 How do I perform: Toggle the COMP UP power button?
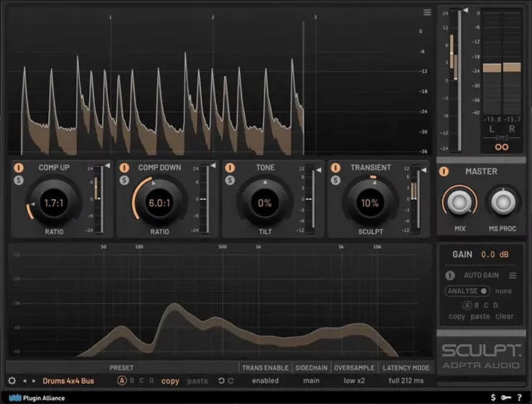(x=18, y=167)
